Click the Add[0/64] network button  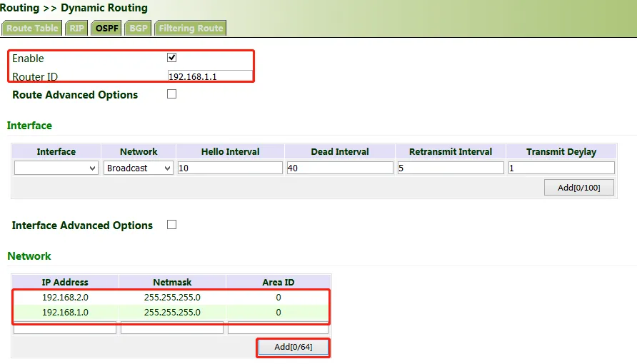[294, 347]
